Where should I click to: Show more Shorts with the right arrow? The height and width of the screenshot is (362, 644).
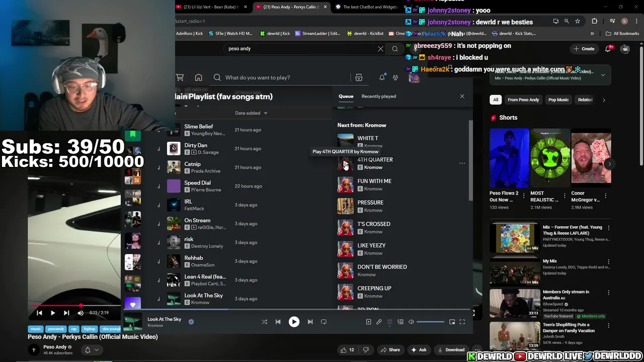click(609, 164)
